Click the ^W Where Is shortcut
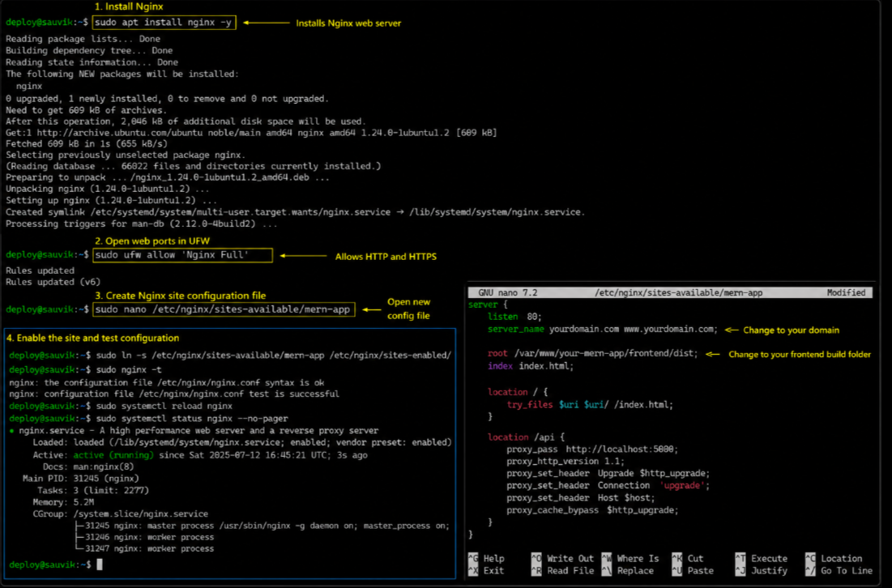 pyautogui.click(x=630, y=558)
